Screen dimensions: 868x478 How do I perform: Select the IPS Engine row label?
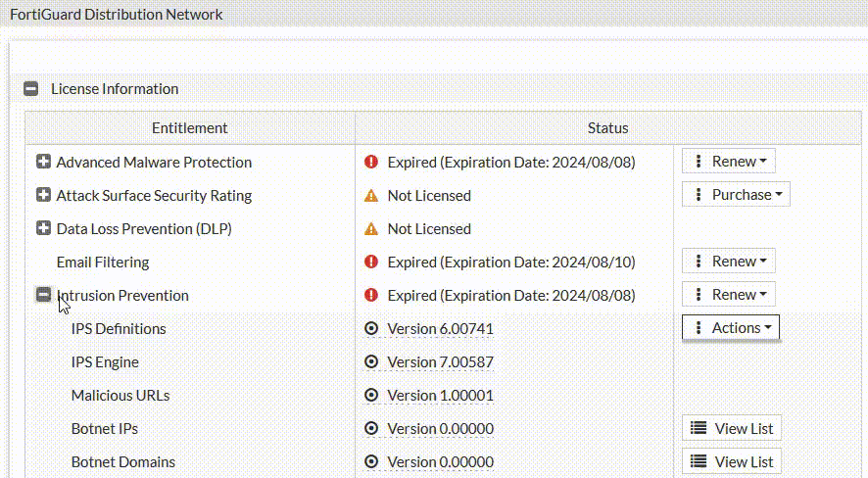105,361
